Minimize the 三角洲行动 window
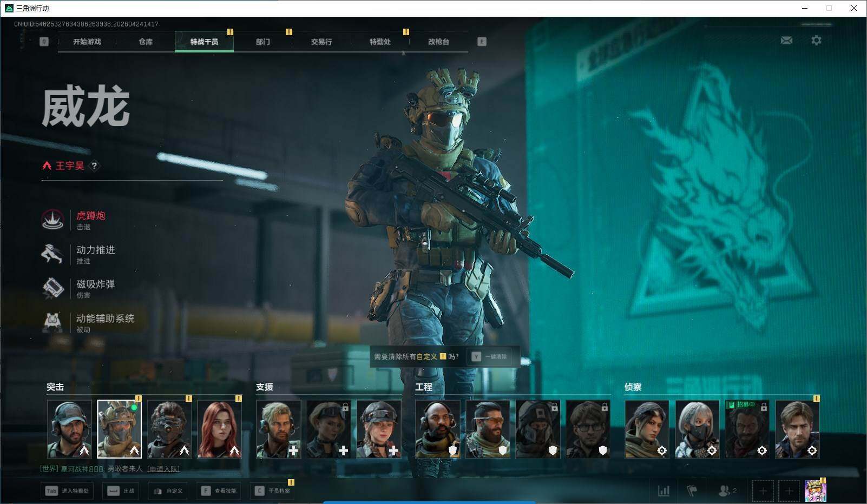867x504 pixels. [804, 8]
